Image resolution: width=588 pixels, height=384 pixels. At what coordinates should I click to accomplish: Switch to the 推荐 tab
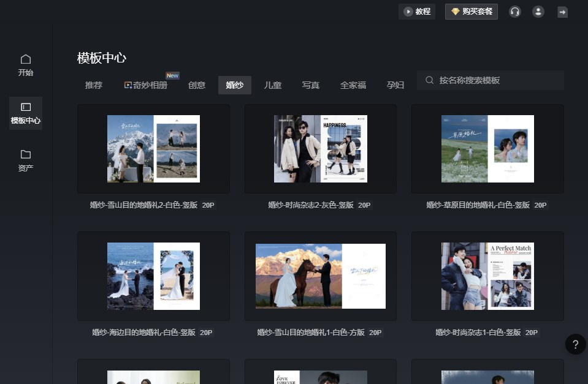point(94,85)
